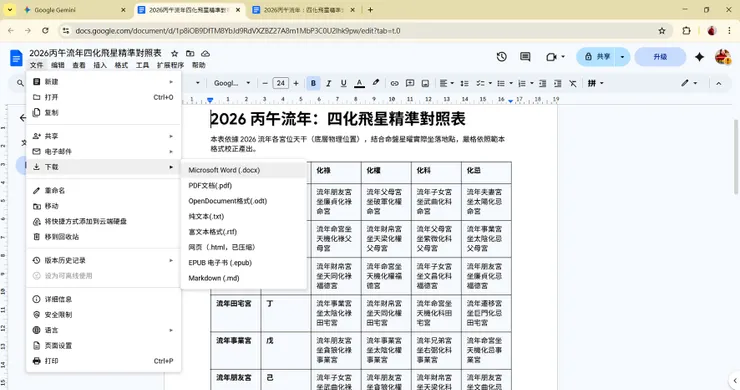Insert a link using the chain icon
This screenshot has height=390, width=740.
pyautogui.click(x=394, y=83)
